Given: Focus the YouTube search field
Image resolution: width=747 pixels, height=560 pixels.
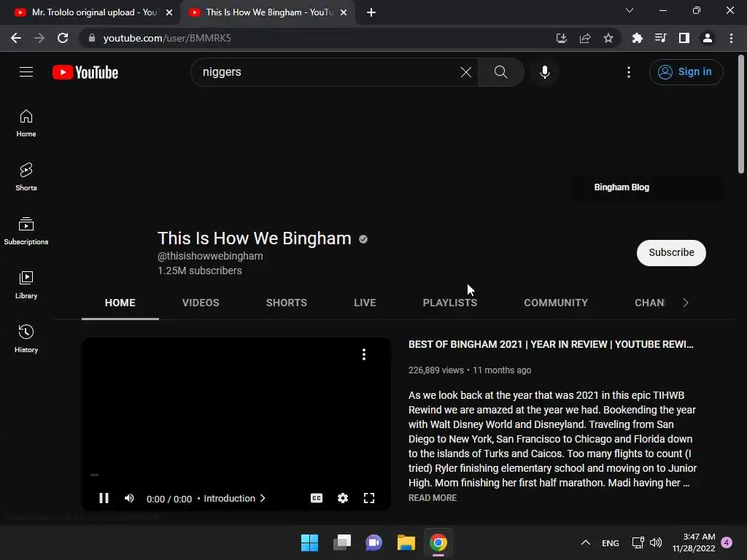Looking at the screenshot, I should pyautogui.click(x=329, y=72).
